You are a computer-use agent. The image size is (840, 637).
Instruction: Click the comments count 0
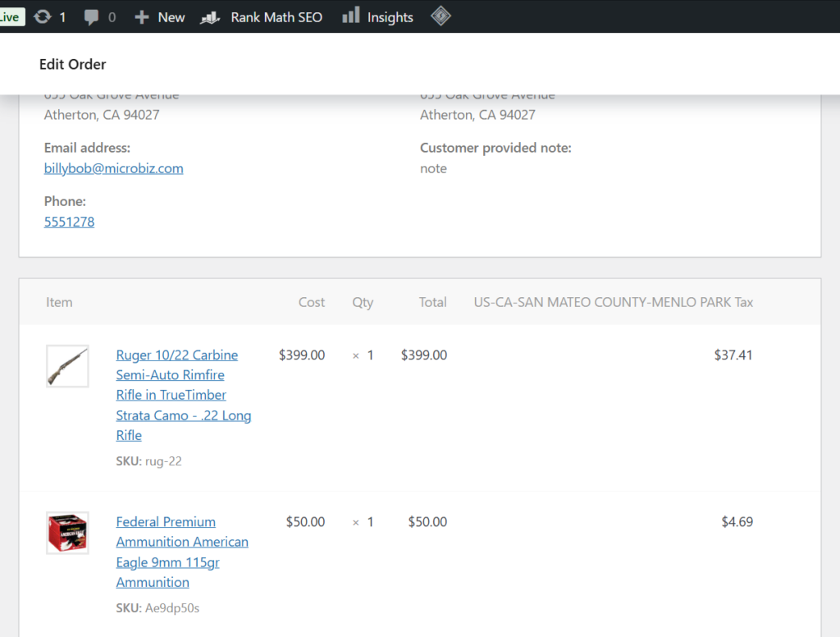(112, 18)
